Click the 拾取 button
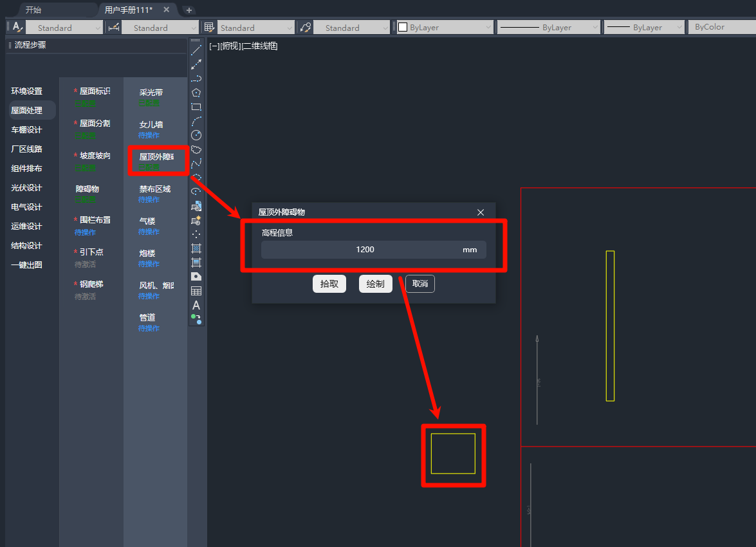Viewport: 756px width, 547px height. click(x=329, y=284)
